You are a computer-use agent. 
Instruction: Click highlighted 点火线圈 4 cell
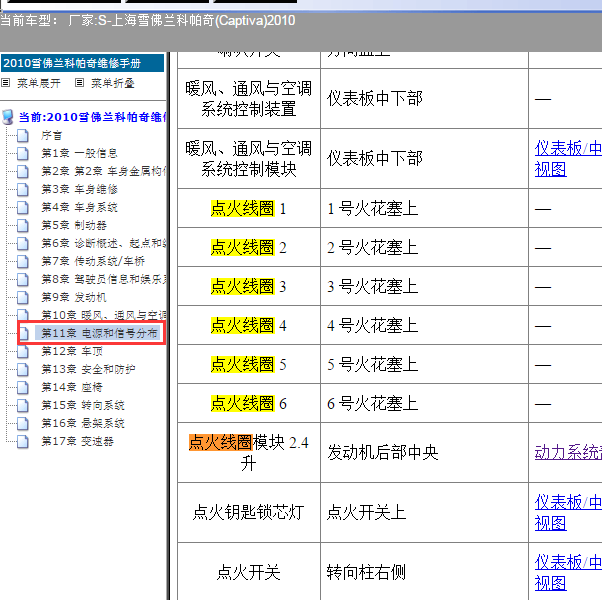point(248,326)
